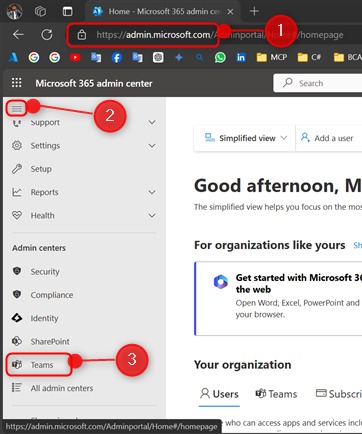362x434 pixels.
Task: Open Security admin center
Action: click(x=84, y=271)
